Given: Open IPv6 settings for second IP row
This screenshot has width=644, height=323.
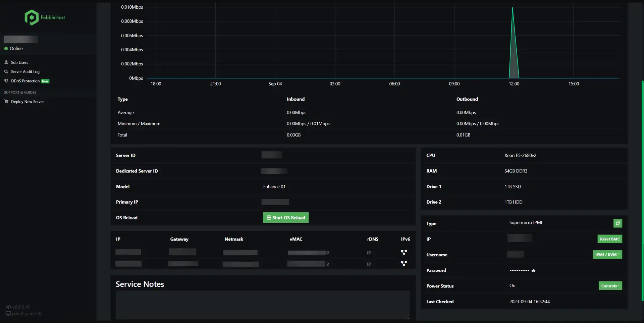Looking at the screenshot, I should [x=404, y=264].
